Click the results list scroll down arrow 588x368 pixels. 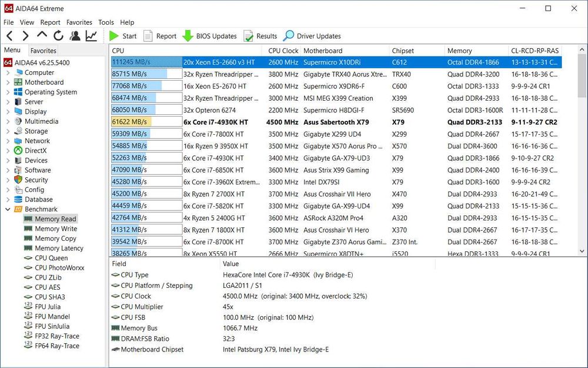(582, 251)
